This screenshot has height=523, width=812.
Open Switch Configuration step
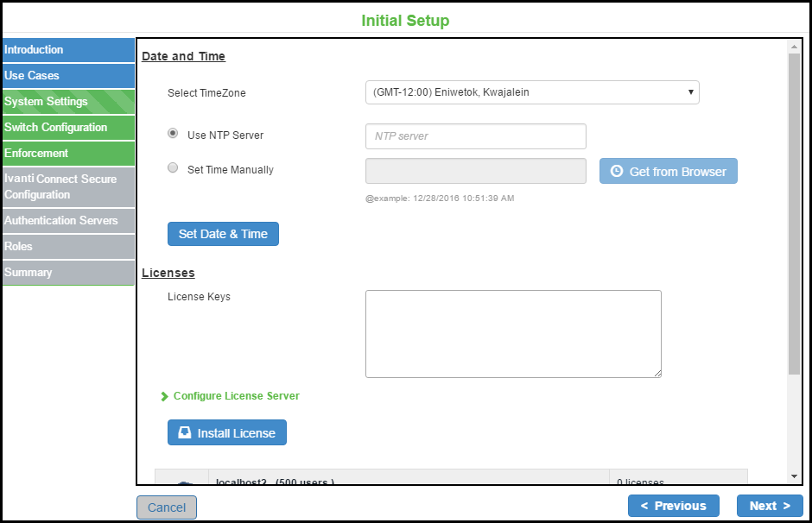67,128
